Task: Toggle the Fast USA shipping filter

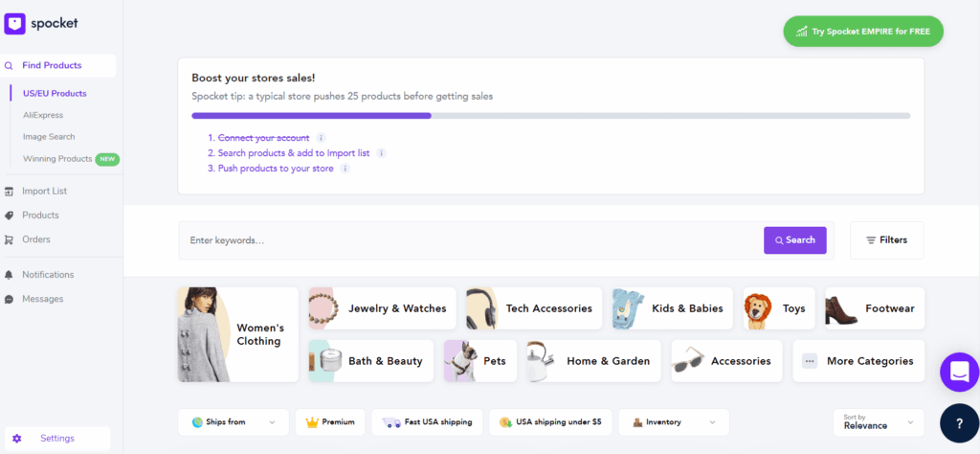Action: (428, 422)
